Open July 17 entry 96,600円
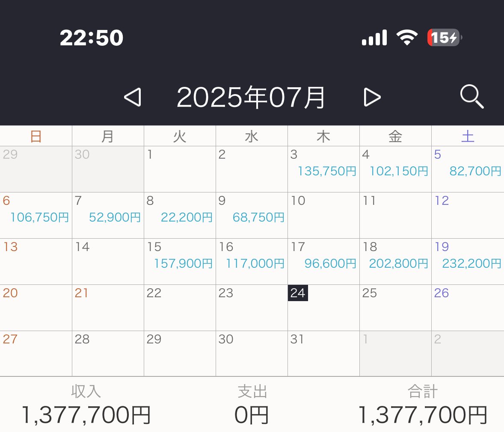This screenshot has height=432, width=504. pyautogui.click(x=323, y=261)
